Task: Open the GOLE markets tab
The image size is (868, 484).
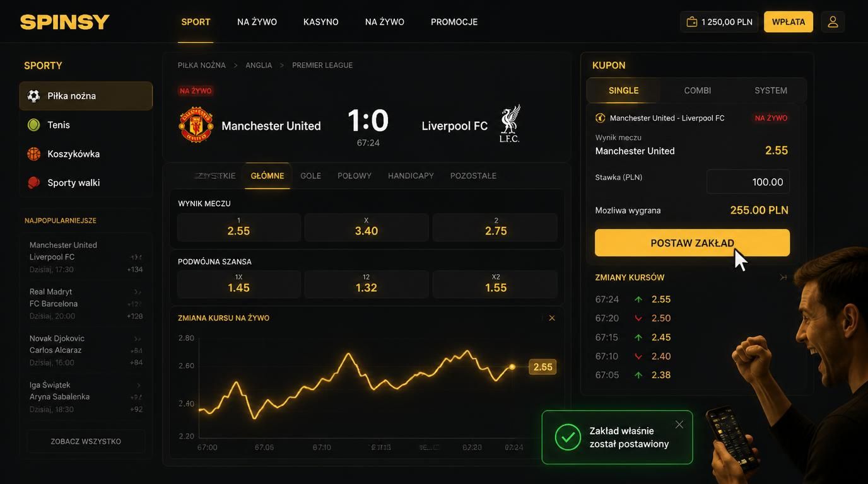Action: [310, 176]
